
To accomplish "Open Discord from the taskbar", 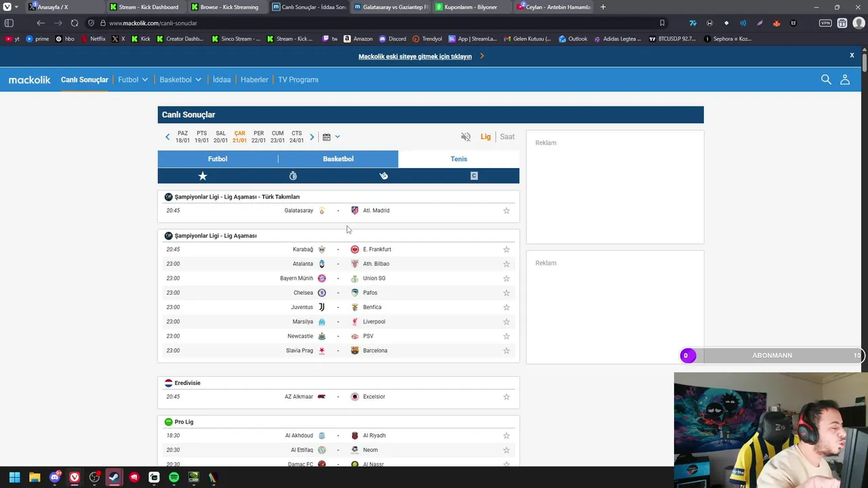I will [55, 477].
